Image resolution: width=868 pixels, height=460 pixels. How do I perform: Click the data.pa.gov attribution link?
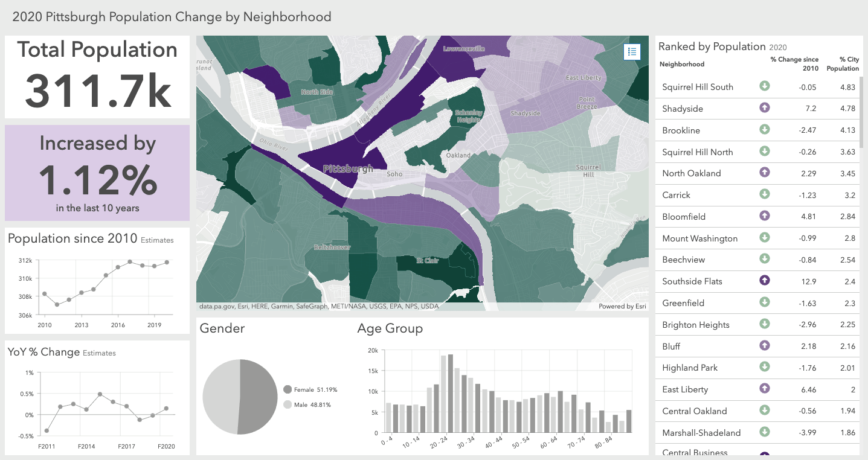pyautogui.click(x=217, y=306)
